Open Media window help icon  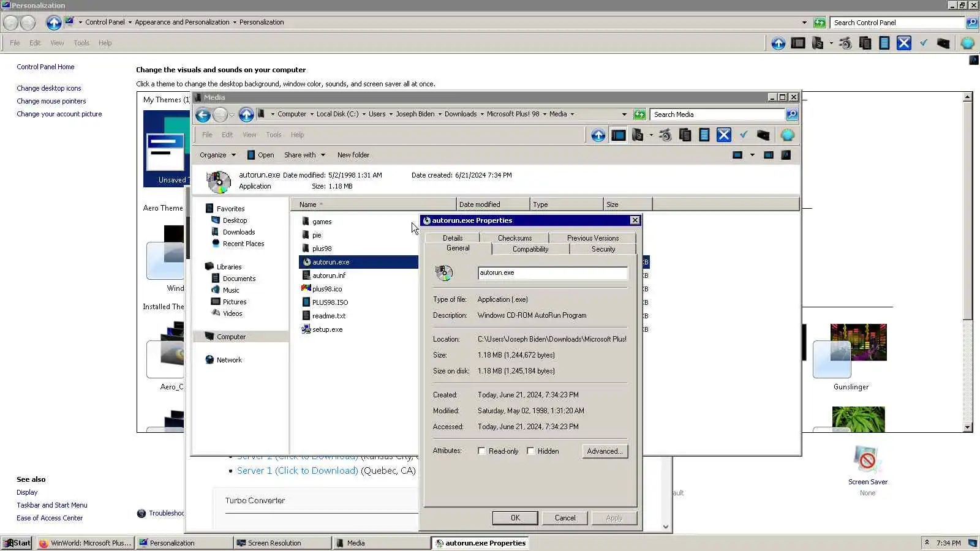[x=786, y=155]
